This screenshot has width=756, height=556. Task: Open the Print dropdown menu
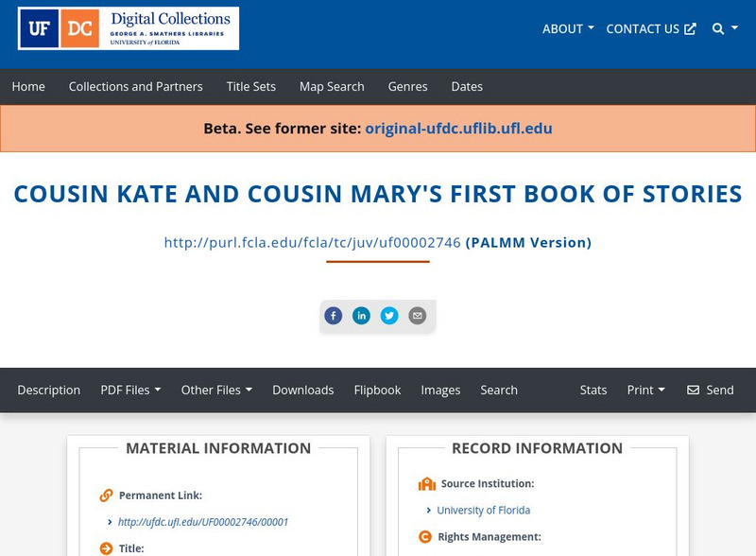click(x=646, y=390)
